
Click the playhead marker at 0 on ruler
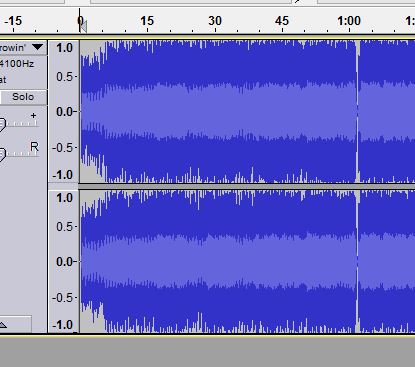pyautogui.click(x=82, y=25)
